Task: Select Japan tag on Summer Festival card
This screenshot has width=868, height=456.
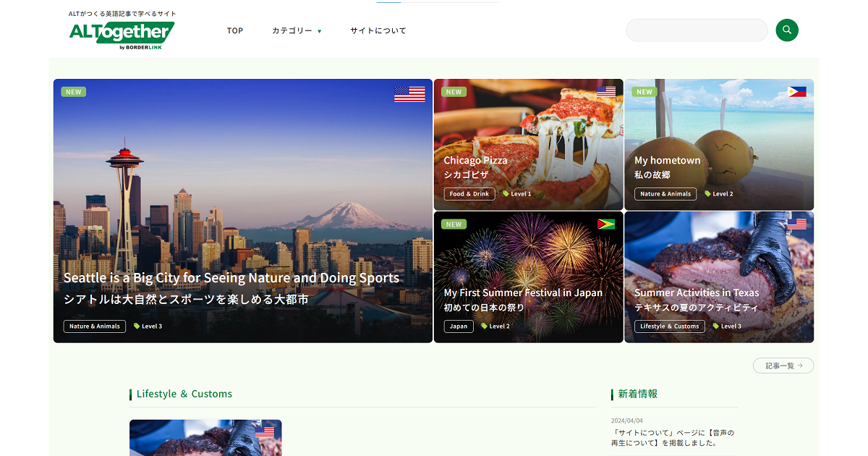Action: pyautogui.click(x=459, y=326)
